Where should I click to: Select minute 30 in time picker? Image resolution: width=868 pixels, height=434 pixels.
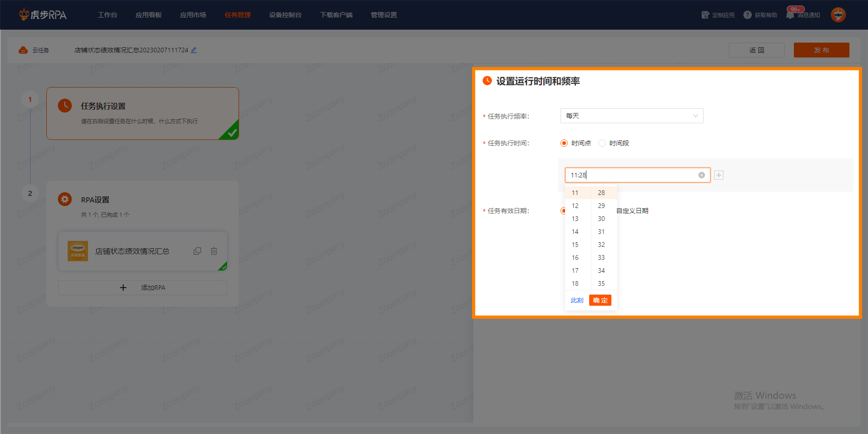click(x=604, y=219)
